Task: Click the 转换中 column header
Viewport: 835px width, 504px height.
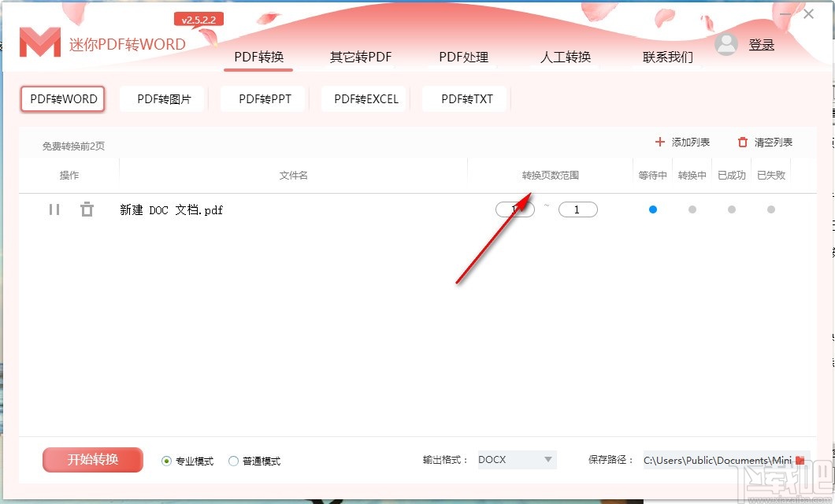Action: (x=692, y=175)
